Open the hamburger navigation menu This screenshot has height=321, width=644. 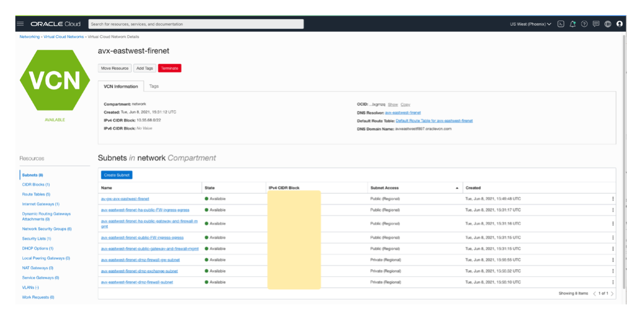coord(20,24)
